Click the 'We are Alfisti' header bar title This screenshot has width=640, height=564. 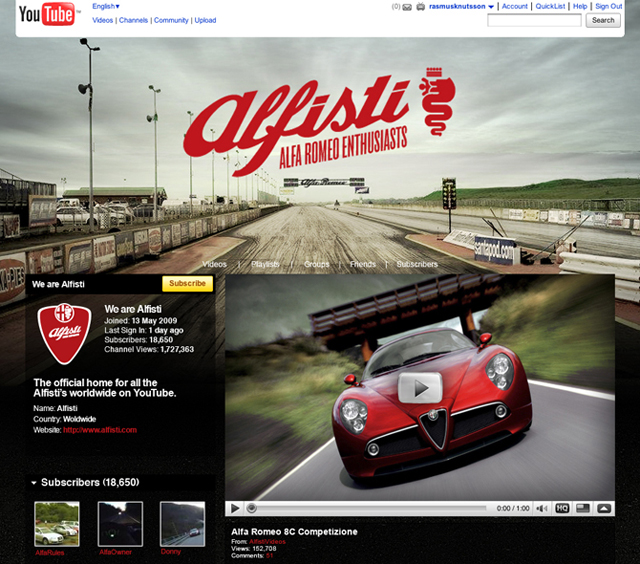[x=58, y=284]
